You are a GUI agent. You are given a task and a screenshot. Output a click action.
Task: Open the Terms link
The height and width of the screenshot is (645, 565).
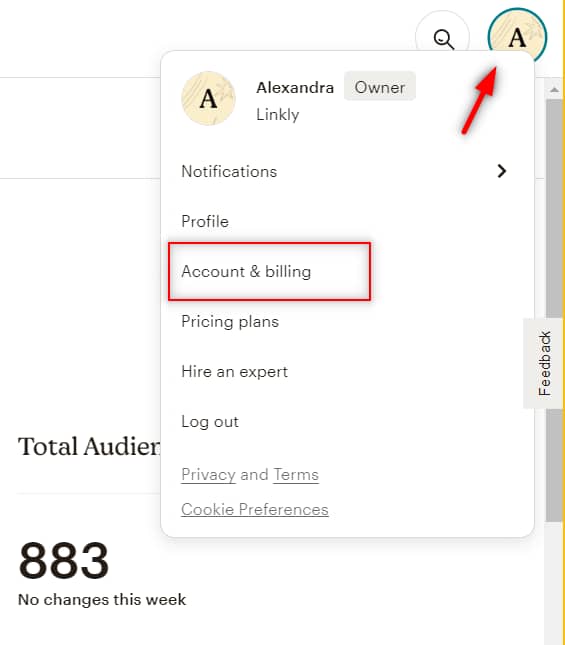coord(296,475)
